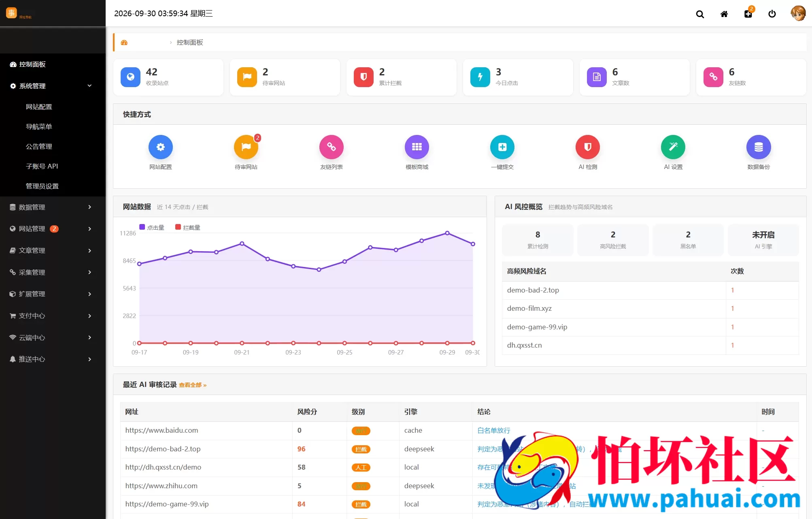Open AI 检测 shield shortcut icon
This screenshot has height=519, width=812.
point(588,147)
